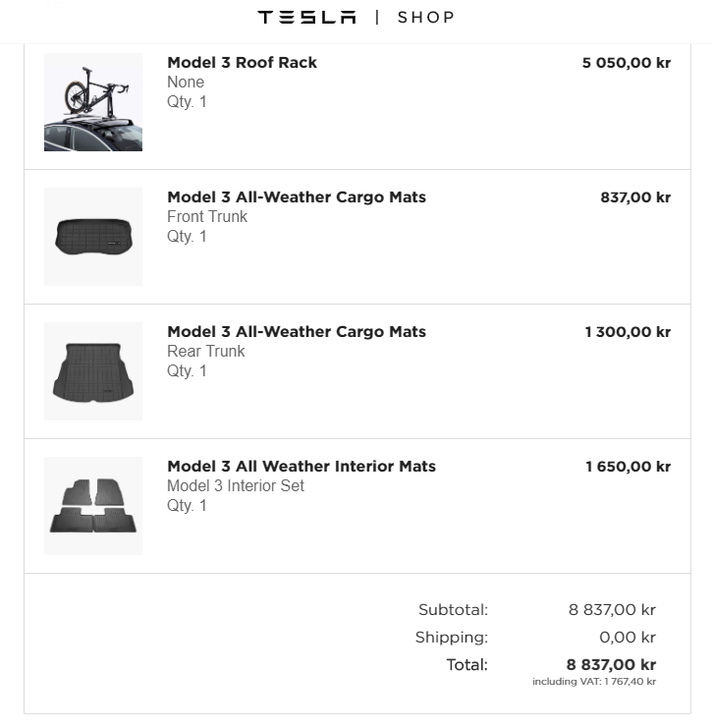Image resolution: width=712 pixels, height=728 pixels.
Task: Open the Model 3 Roof Rack thumbnail
Action: click(93, 102)
